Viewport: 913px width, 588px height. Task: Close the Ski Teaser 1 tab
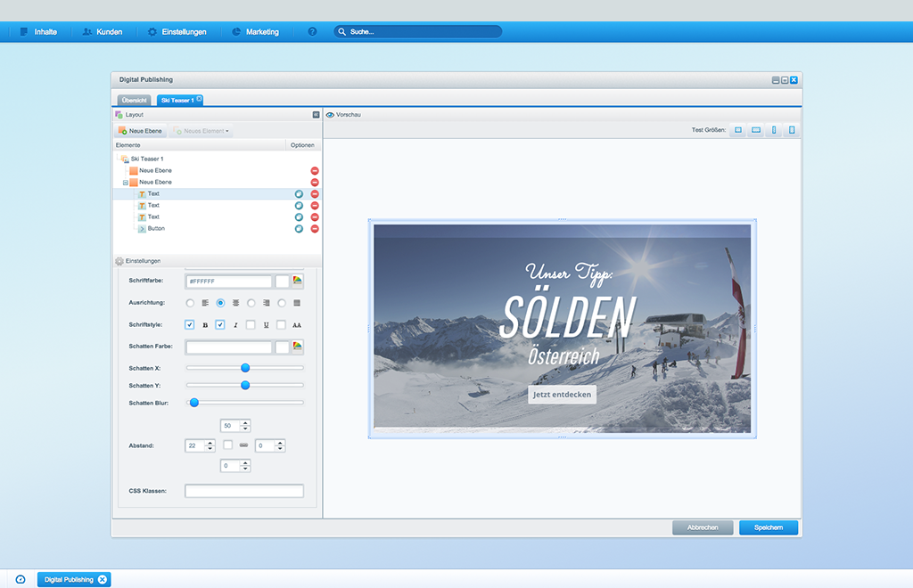(199, 99)
